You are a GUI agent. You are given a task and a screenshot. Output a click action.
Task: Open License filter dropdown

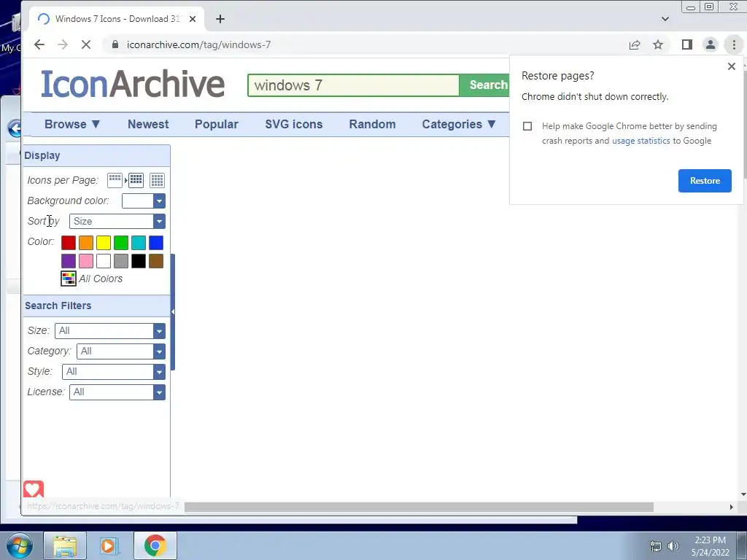point(117,392)
